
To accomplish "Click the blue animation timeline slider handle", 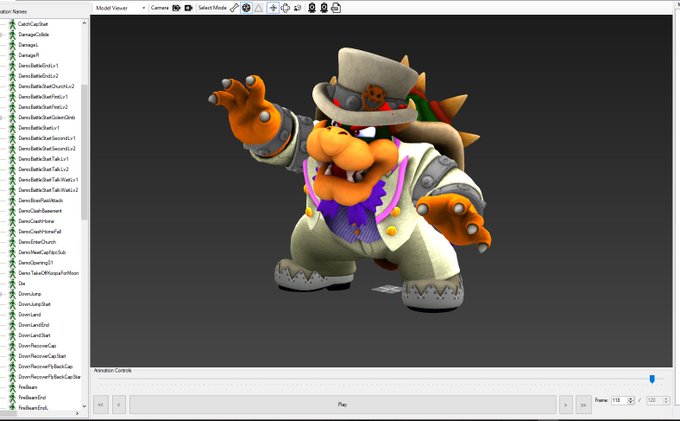I will pos(652,379).
